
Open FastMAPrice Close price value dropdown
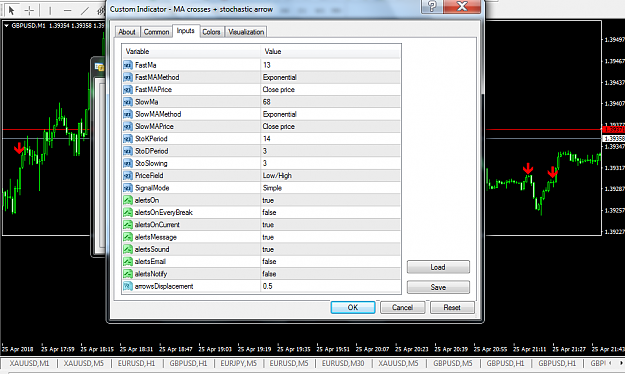coord(330,90)
